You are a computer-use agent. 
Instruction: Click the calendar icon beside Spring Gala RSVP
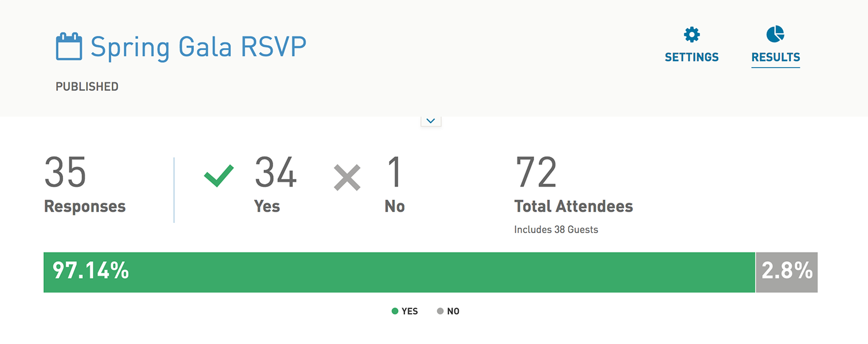(x=69, y=47)
